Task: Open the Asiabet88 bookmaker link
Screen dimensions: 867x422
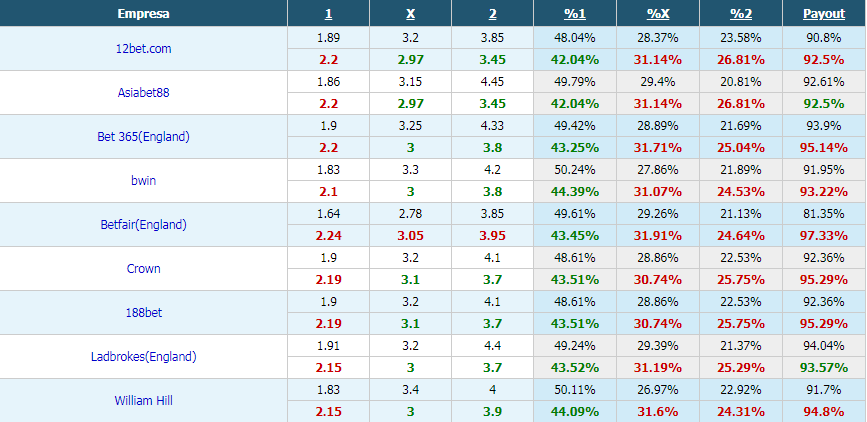Action: click(143, 92)
